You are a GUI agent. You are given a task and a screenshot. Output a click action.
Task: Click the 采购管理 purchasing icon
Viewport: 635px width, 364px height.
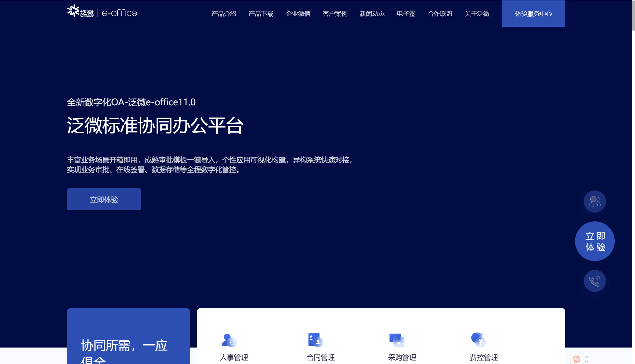(x=397, y=340)
